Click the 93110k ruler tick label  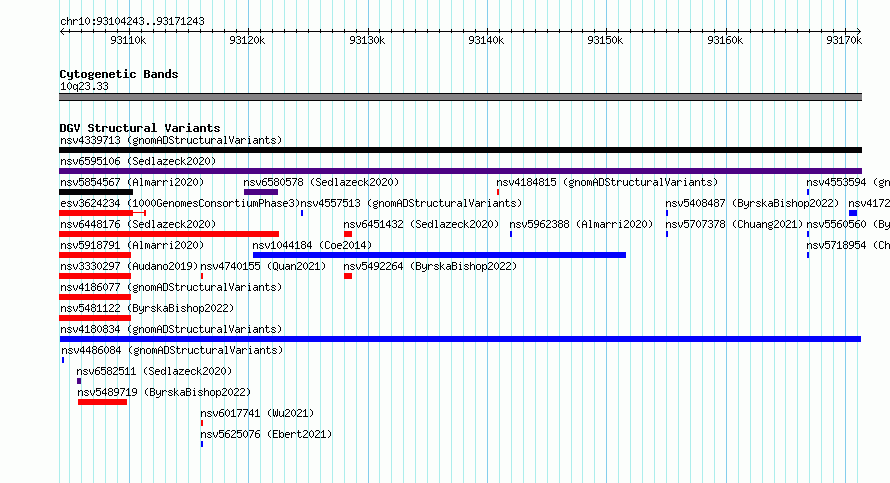pyautogui.click(x=128, y=40)
